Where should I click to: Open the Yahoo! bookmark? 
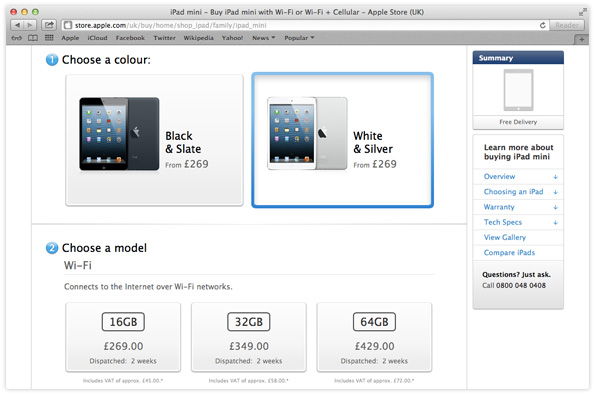click(232, 38)
